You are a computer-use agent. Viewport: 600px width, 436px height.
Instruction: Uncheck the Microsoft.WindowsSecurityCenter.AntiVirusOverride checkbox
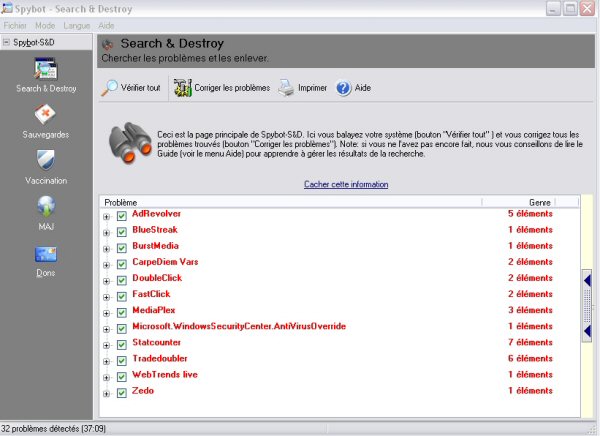click(122, 328)
